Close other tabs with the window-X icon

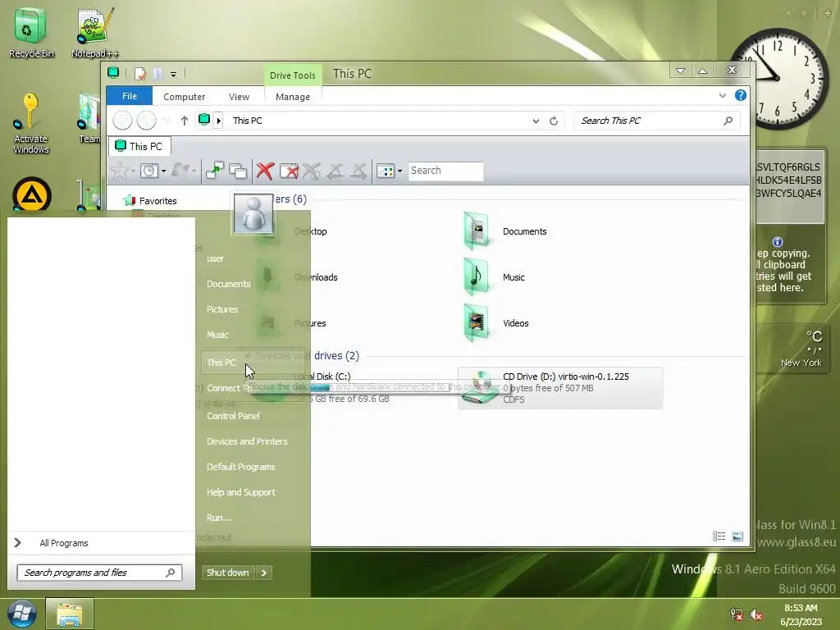click(290, 171)
